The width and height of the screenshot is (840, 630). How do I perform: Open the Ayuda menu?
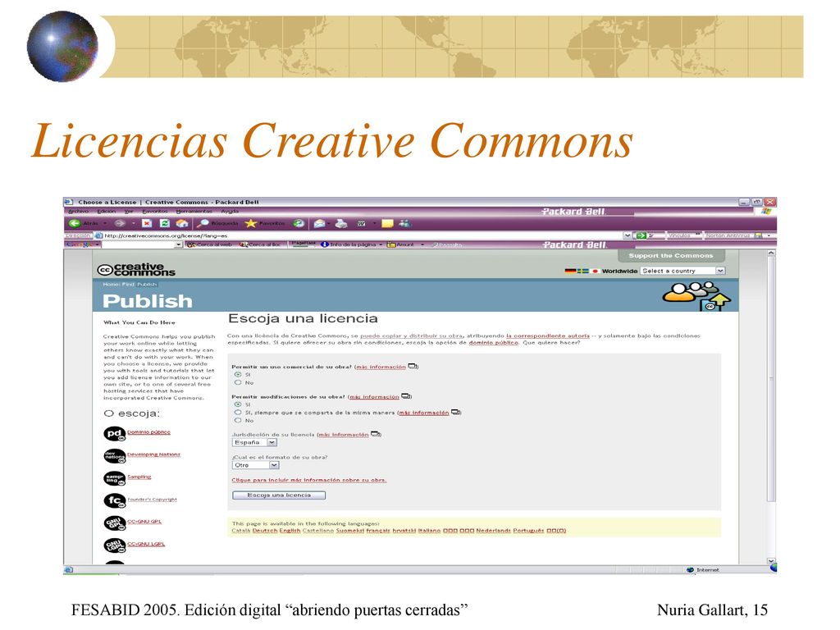click(x=230, y=212)
